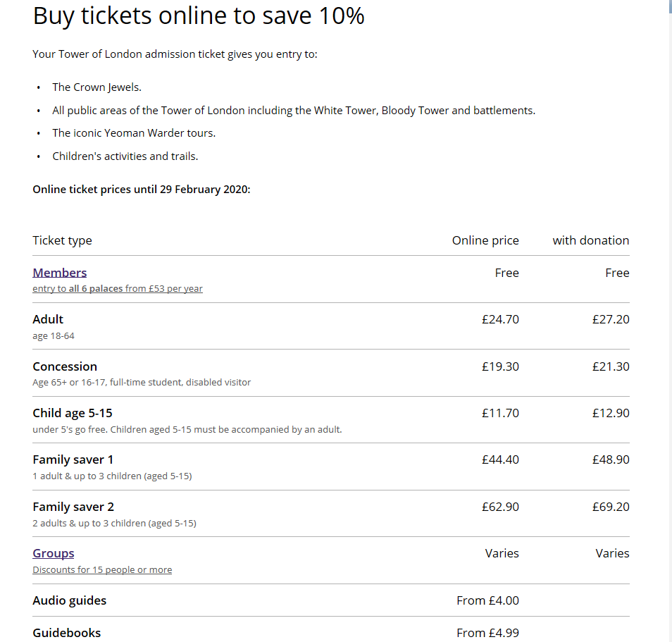Select the Child age 5-15 price £11.70
The width and height of the screenshot is (672, 642).
pyautogui.click(x=500, y=413)
